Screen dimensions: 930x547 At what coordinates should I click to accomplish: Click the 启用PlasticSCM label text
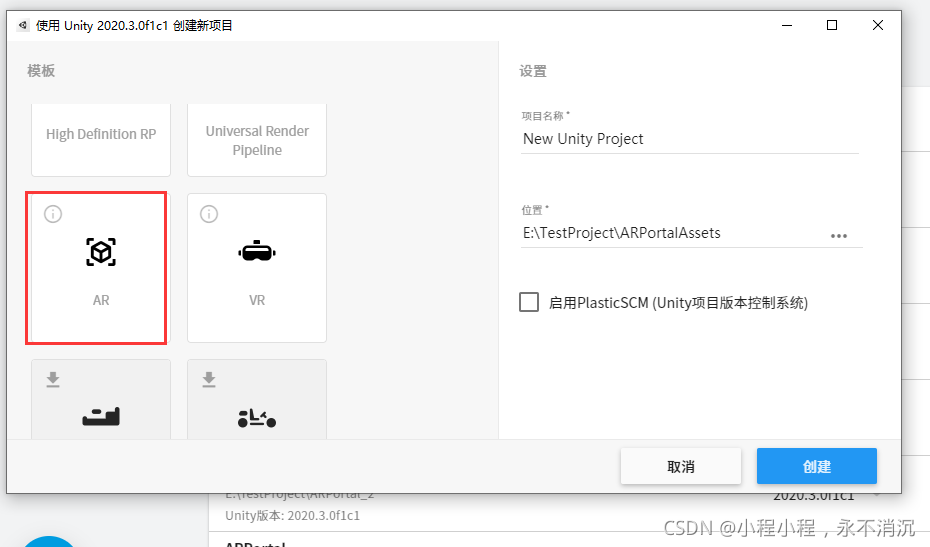click(679, 303)
